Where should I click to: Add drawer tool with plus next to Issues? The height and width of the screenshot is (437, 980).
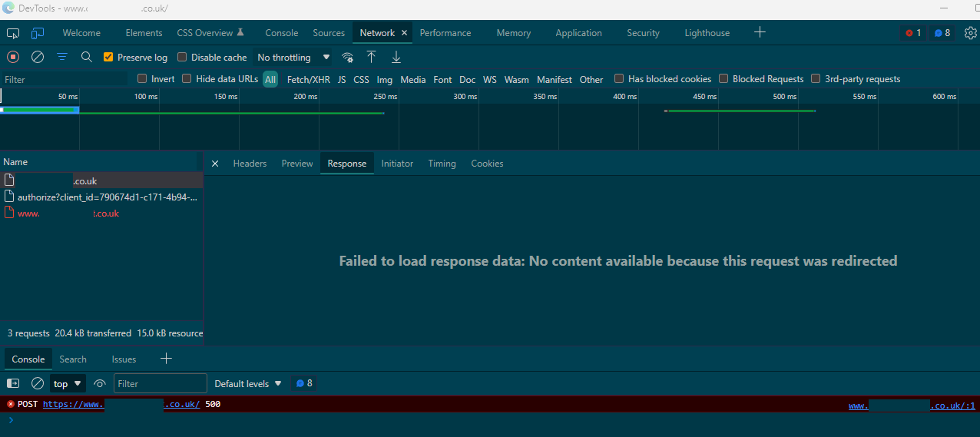tap(166, 359)
